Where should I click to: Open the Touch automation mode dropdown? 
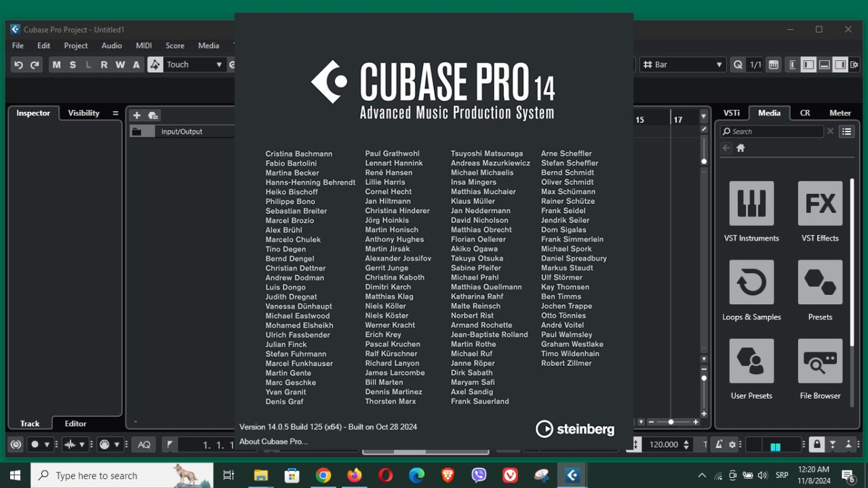point(194,64)
